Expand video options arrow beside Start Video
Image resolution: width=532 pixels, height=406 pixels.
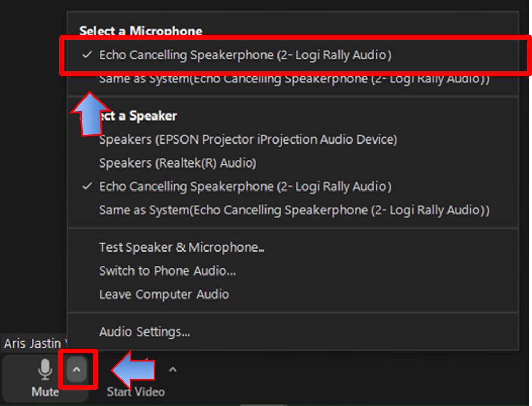tap(173, 370)
